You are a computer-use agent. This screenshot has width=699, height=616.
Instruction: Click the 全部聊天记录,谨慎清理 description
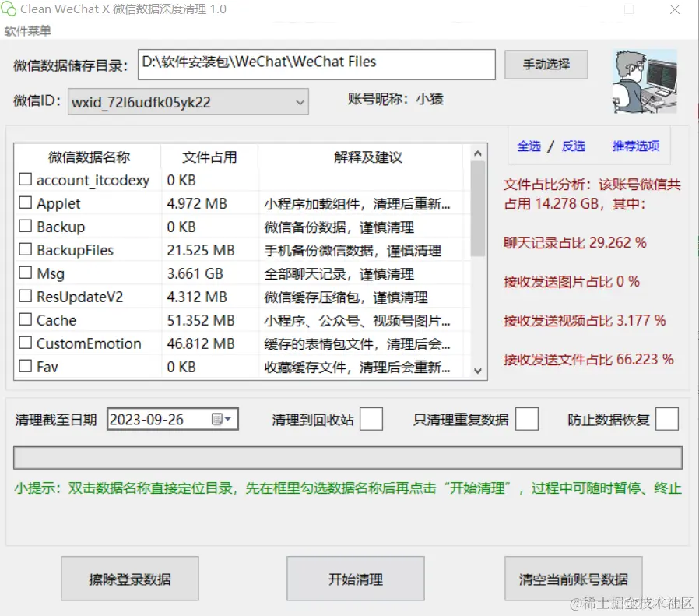point(339,273)
